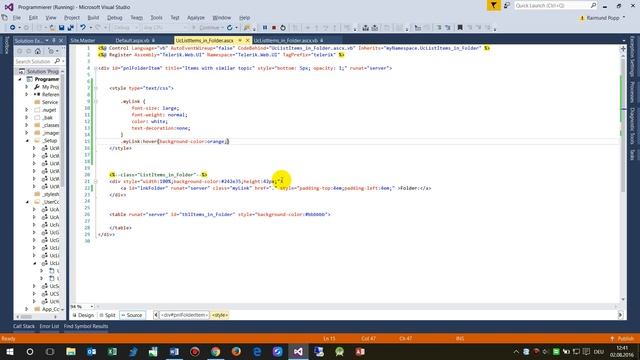Open the Error List panel tab

coord(49,326)
